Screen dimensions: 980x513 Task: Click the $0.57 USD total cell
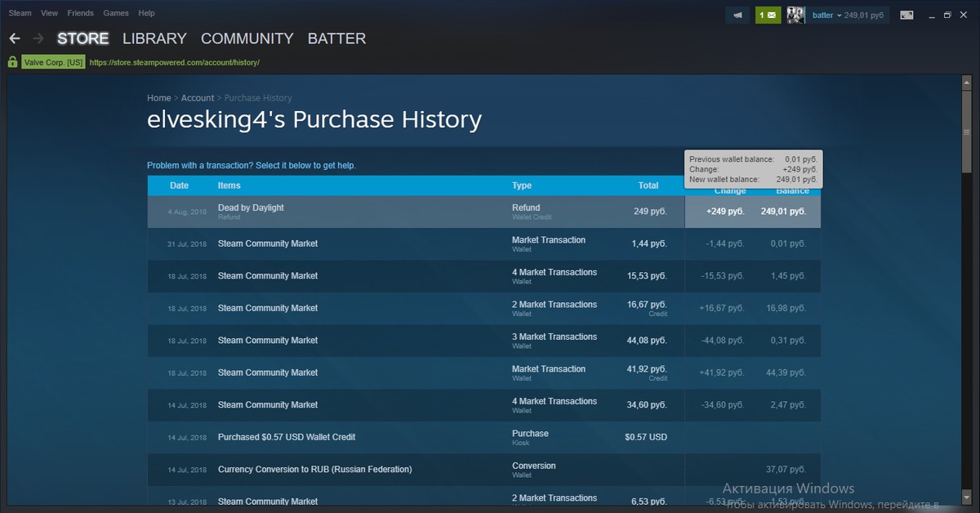646,437
